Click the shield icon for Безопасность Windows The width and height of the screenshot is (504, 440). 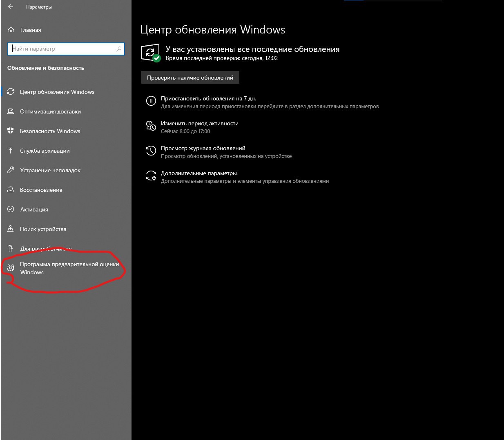coord(11,131)
